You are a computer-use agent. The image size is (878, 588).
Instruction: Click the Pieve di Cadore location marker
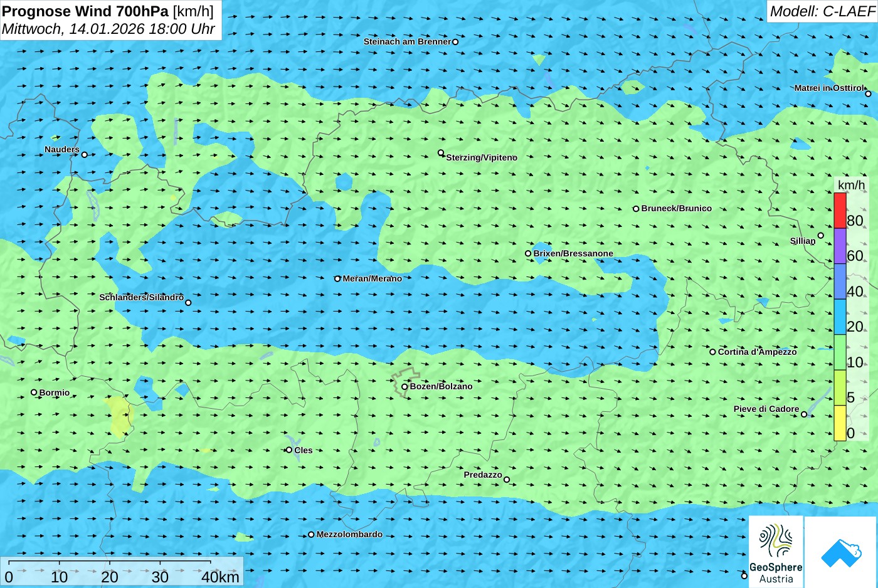[x=804, y=414]
